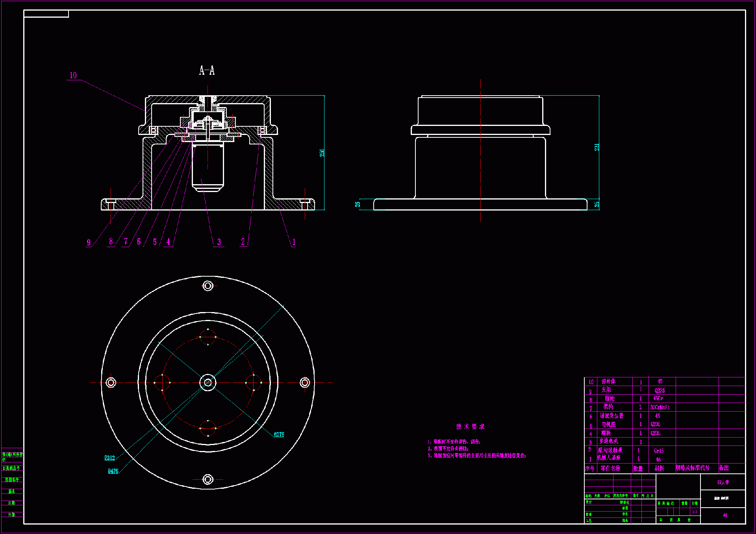This screenshot has width=756, height=534.
Task: Click the 底图总号 cell in left margin
Action: (11, 480)
